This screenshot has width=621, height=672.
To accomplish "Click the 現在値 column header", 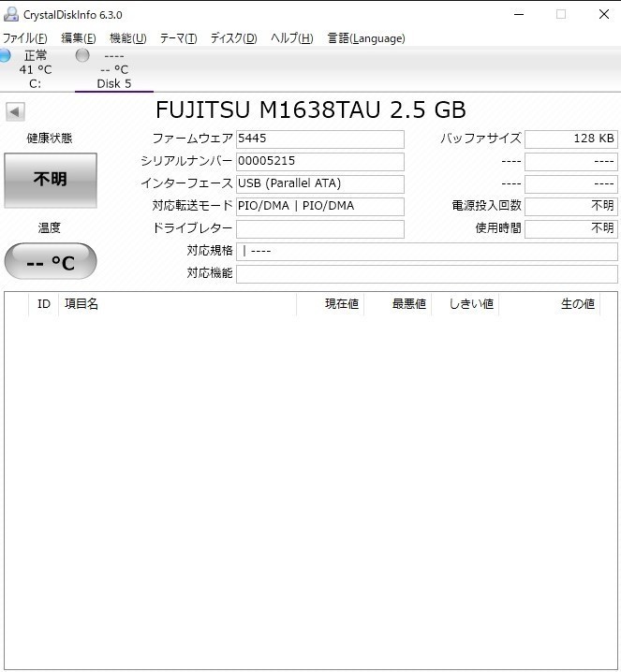I will click(331, 304).
